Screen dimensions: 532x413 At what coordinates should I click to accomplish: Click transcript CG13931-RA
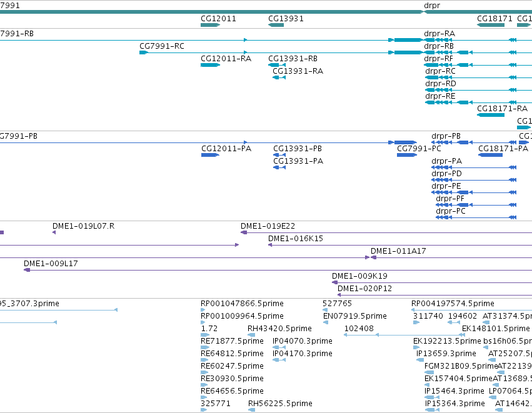pyautogui.click(x=298, y=71)
